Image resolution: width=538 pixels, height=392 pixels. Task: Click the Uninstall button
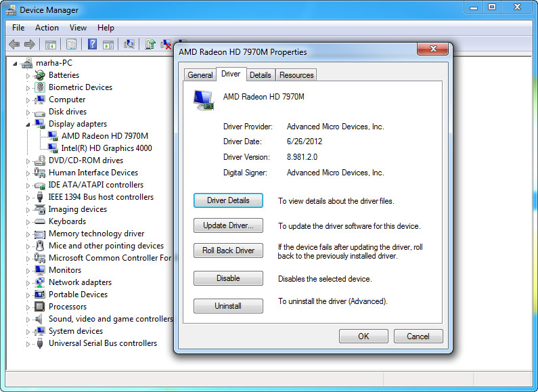228,306
